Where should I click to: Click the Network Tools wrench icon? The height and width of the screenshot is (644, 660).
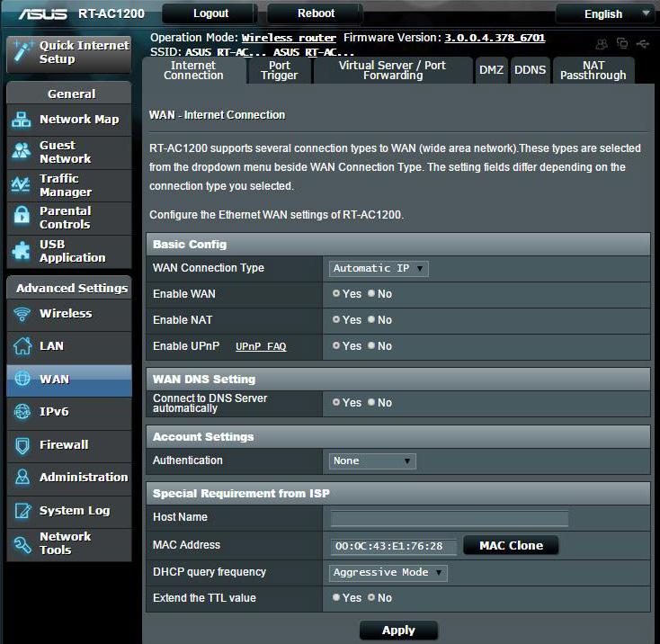22,544
